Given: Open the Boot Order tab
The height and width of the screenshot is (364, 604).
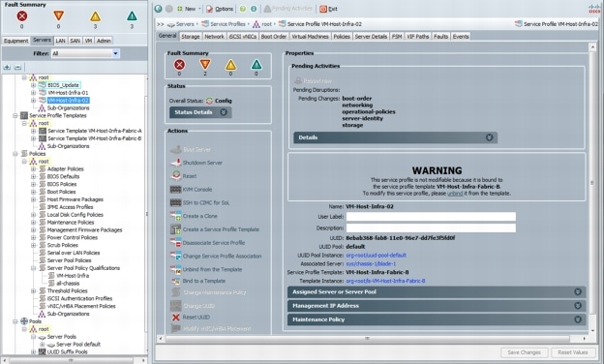Looking at the screenshot, I should pyautogui.click(x=274, y=37).
